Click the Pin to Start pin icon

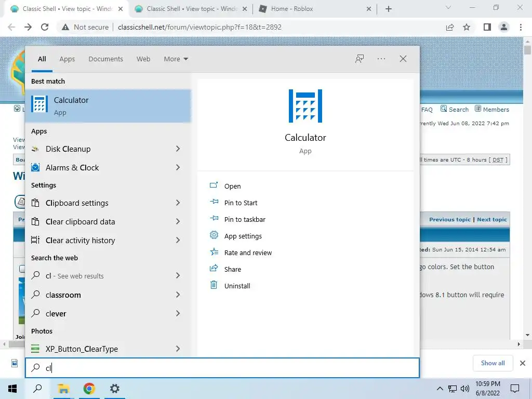tap(214, 202)
